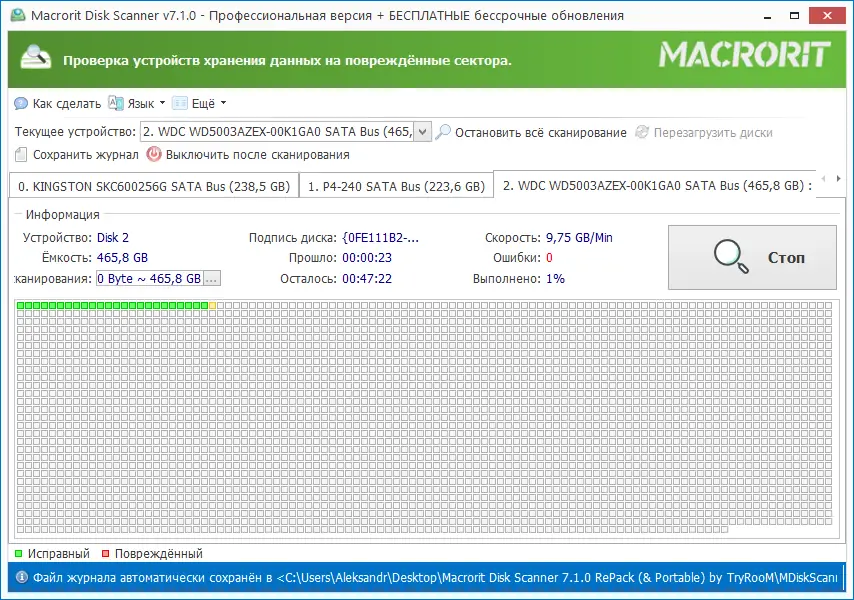Viewport: 854px width, 600px height.
Task: Click disabled 'Перезагрузить диски' button
Action: [x=704, y=132]
